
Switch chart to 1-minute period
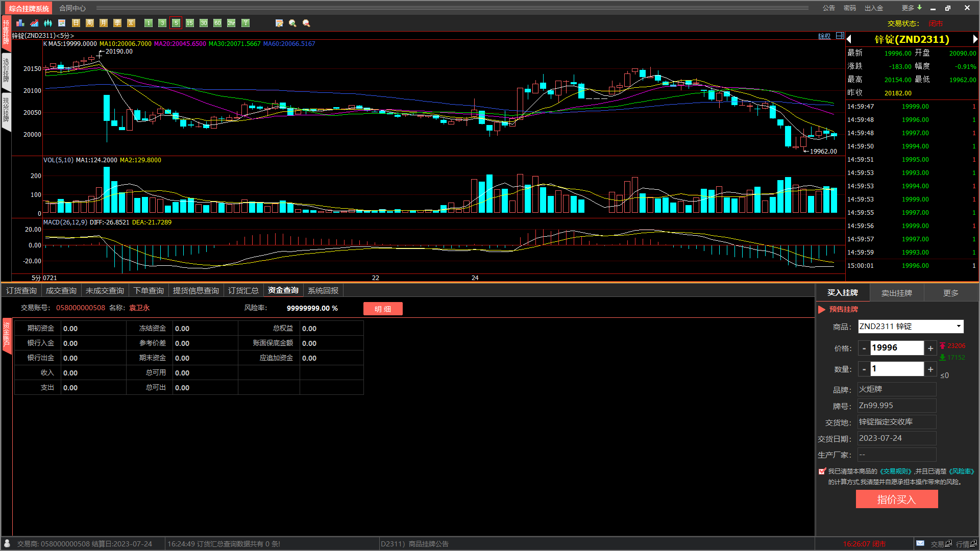click(x=149, y=23)
